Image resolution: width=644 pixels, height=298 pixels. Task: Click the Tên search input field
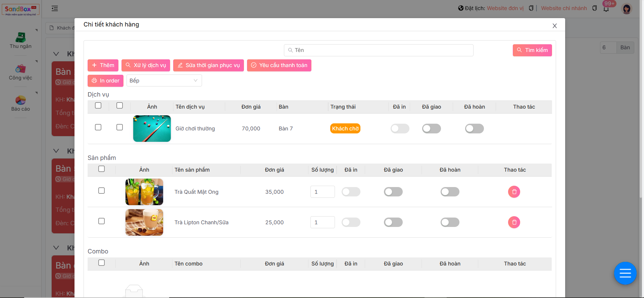point(379,50)
